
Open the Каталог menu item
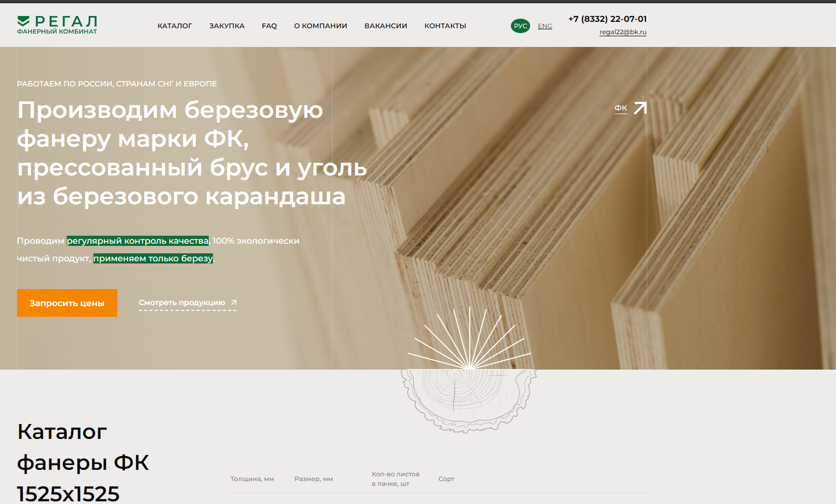point(175,26)
